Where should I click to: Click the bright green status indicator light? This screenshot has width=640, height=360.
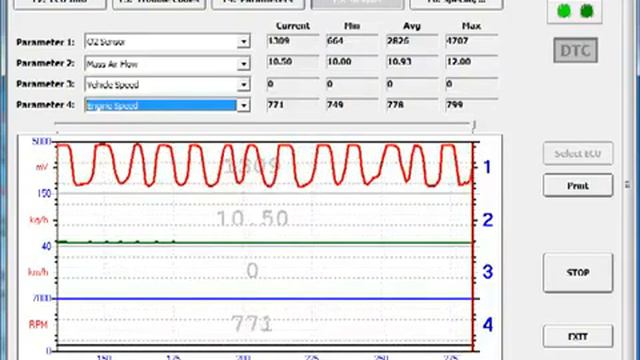[x=564, y=11]
